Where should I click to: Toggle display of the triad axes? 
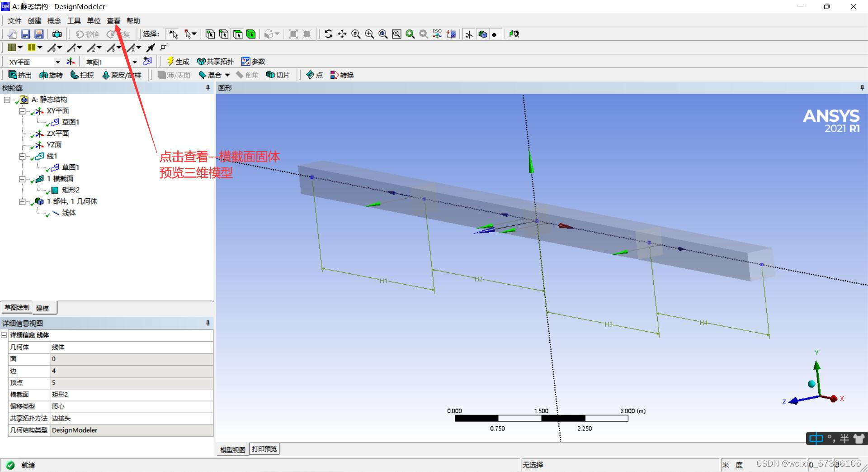tap(469, 34)
